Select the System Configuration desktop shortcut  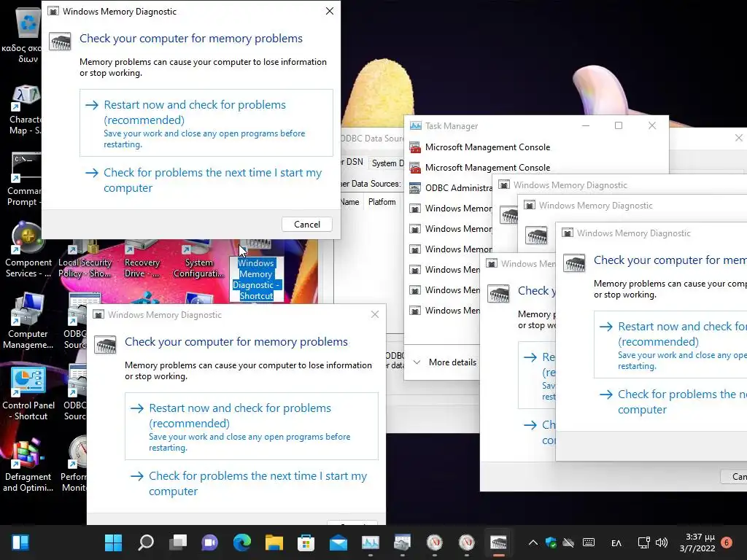point(198,260)
